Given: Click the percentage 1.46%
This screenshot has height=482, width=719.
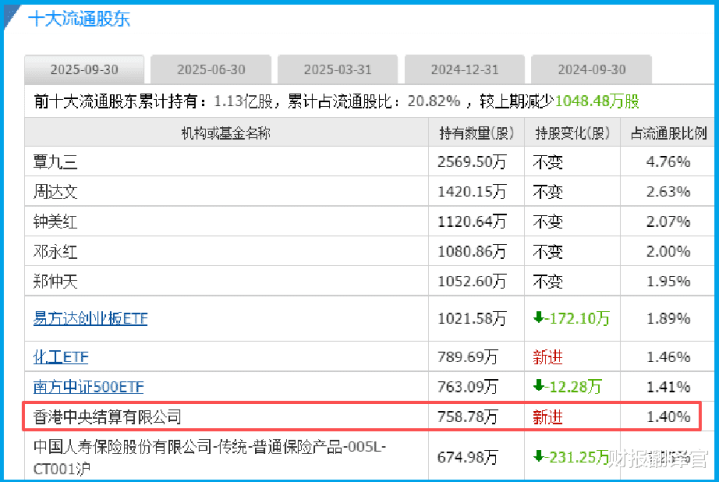Looking at the screenshot, I should (x=668, y=357).
